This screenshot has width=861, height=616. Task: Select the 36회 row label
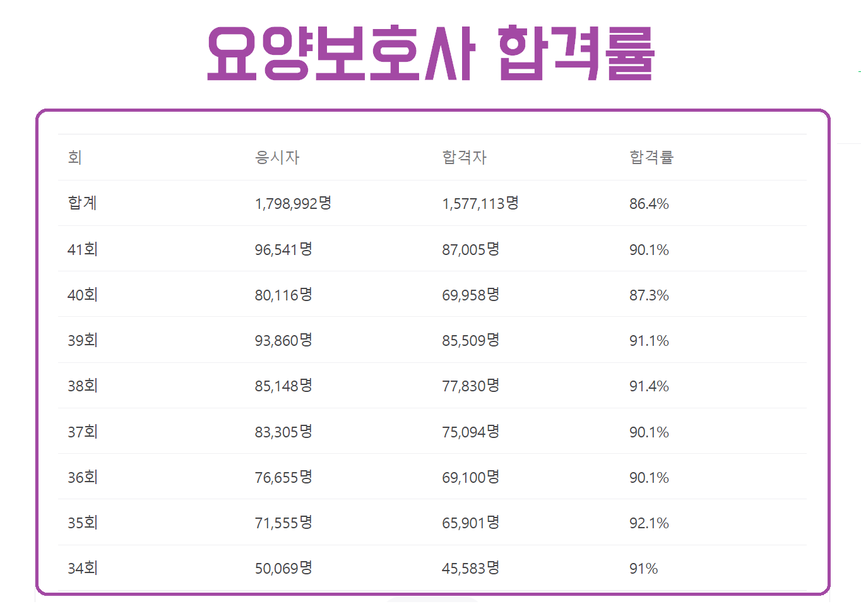(83, 477)
